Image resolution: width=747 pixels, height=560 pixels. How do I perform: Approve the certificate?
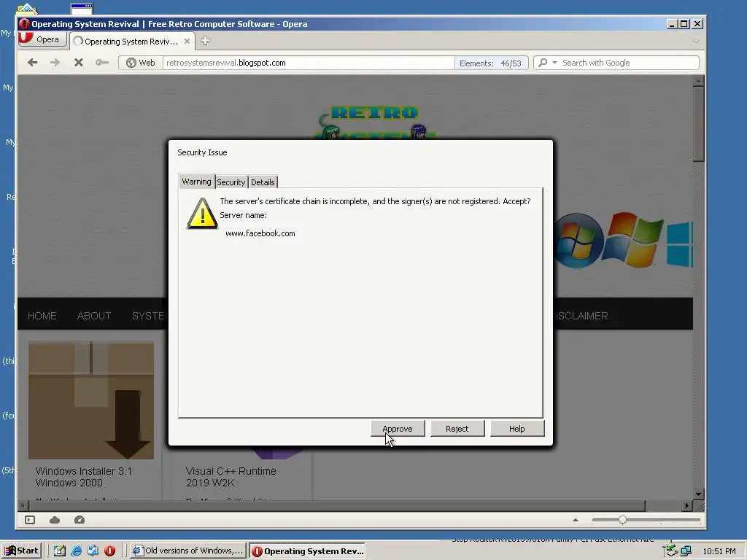398,429
